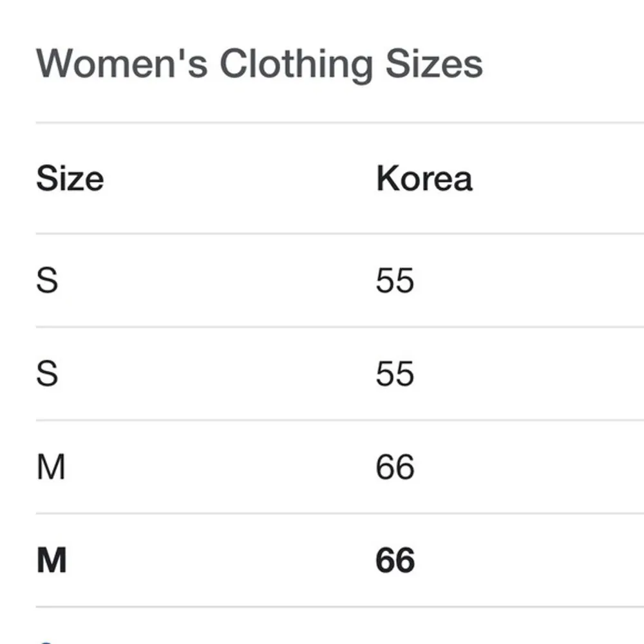The height and width of the screenshot is (644, 644).
Task: Click the "Korea" column header
Action: [424, 178]
